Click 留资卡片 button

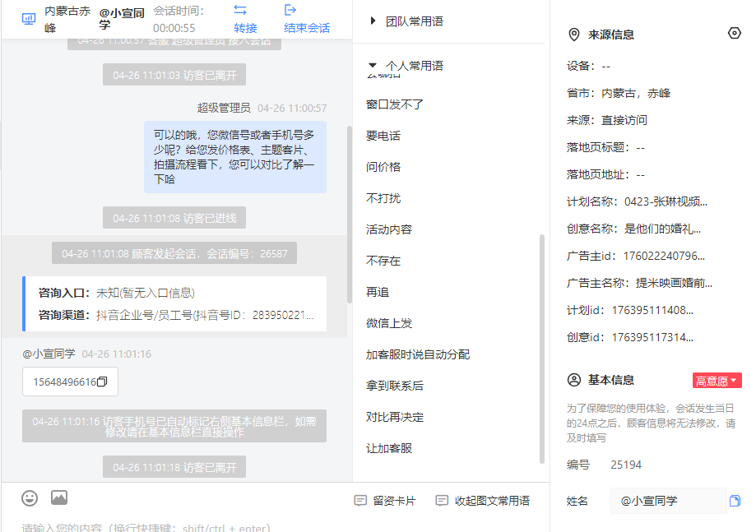point(385,501)
